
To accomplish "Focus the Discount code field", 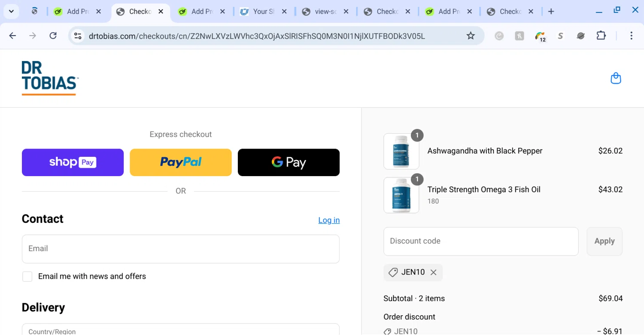I will point(481,241).
